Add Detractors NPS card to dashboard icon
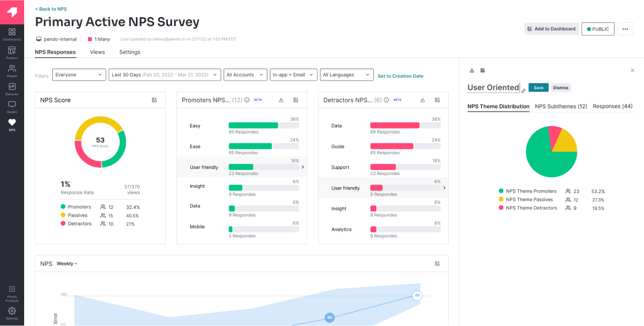This screenshot has height=326, width=644. coord(437,100)
